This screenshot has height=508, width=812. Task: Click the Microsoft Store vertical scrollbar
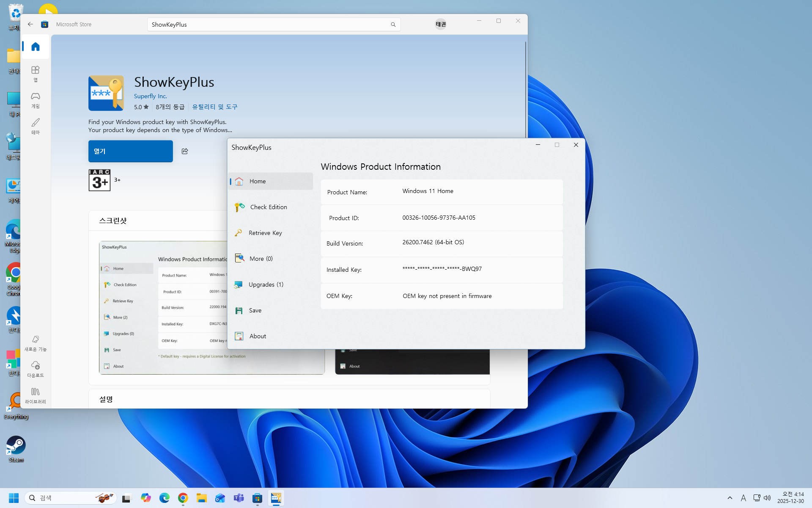526,89
